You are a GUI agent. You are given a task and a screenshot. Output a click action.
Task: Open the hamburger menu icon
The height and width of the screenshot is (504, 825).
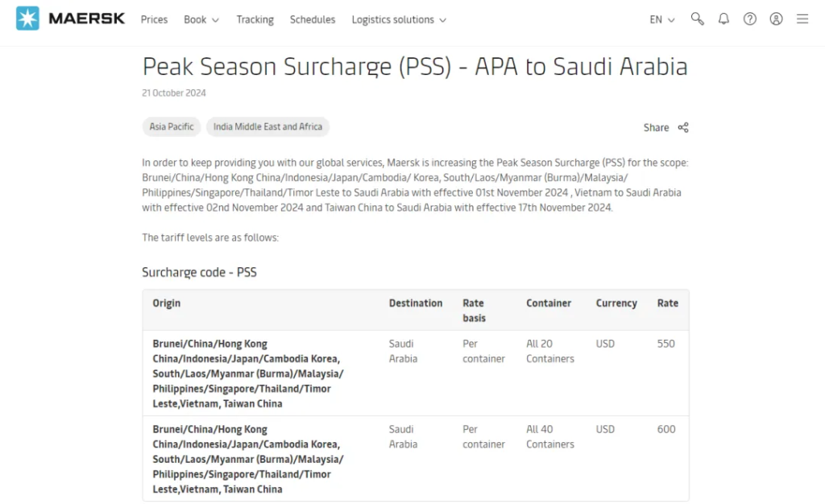[x=802, y=19]
